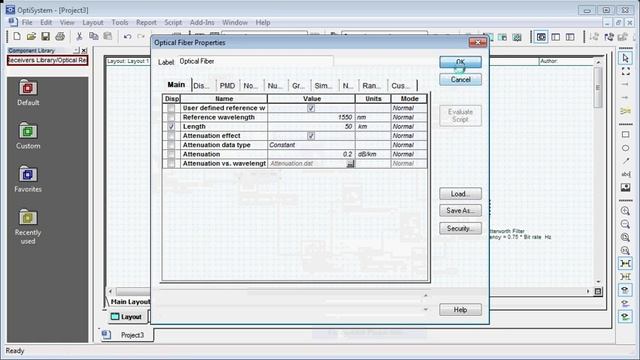Select the Project3 document icon tab
The height and width of the screenshot is (360, 640).
107,334
